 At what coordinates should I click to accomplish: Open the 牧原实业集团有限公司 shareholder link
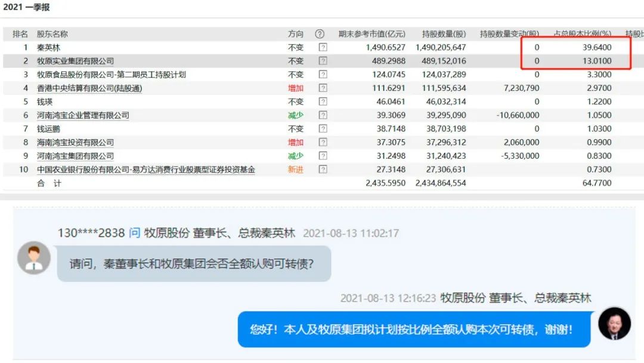point(75,61)
